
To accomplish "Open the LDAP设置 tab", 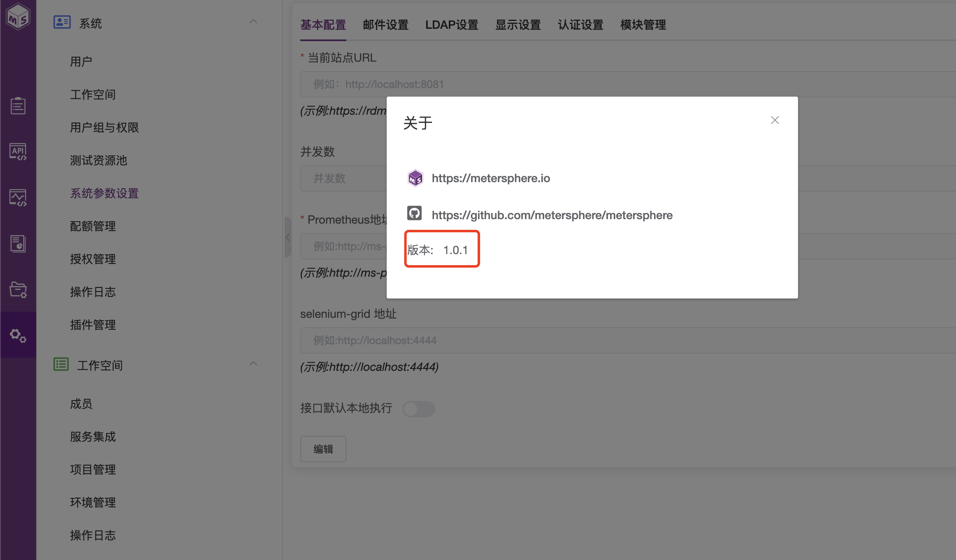I will 452,25.
